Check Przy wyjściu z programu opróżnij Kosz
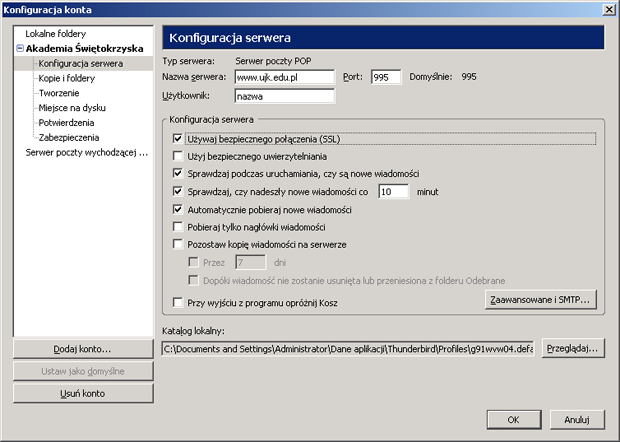Screen dimensions: 620x442 (178, 303)
